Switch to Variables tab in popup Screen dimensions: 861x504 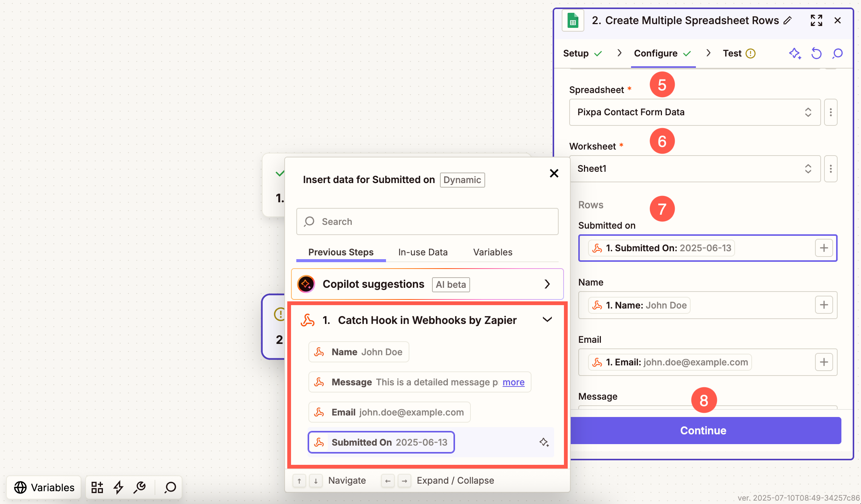[493, 252]
